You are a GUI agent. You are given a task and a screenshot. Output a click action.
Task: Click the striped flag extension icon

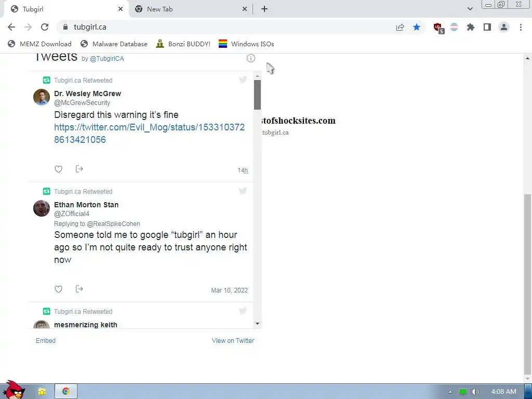[454, 27]
